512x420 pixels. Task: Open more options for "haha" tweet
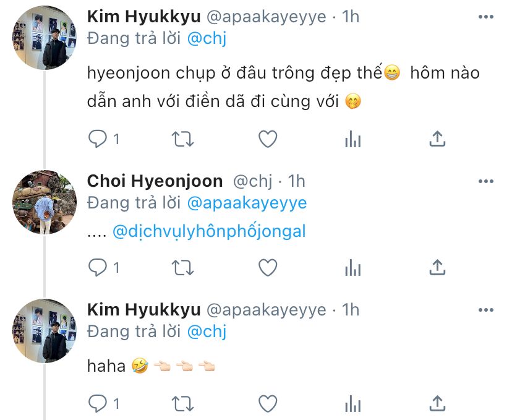(x=486, y=309)
